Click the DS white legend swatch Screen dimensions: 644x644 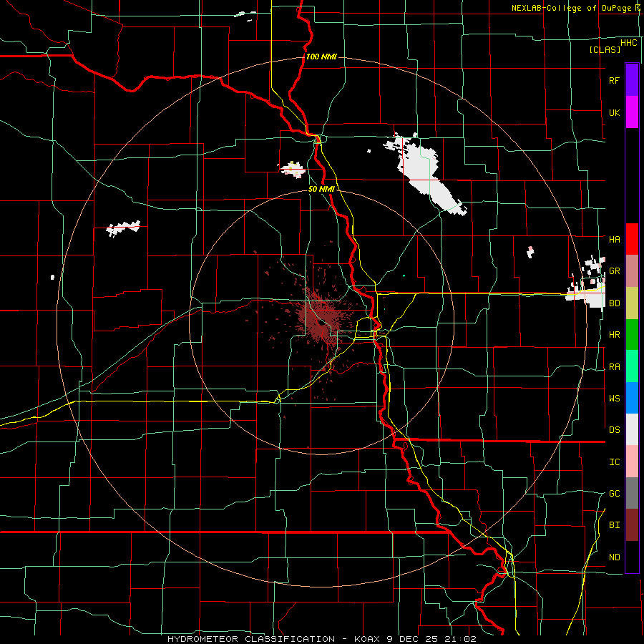(x=632, y=429)
